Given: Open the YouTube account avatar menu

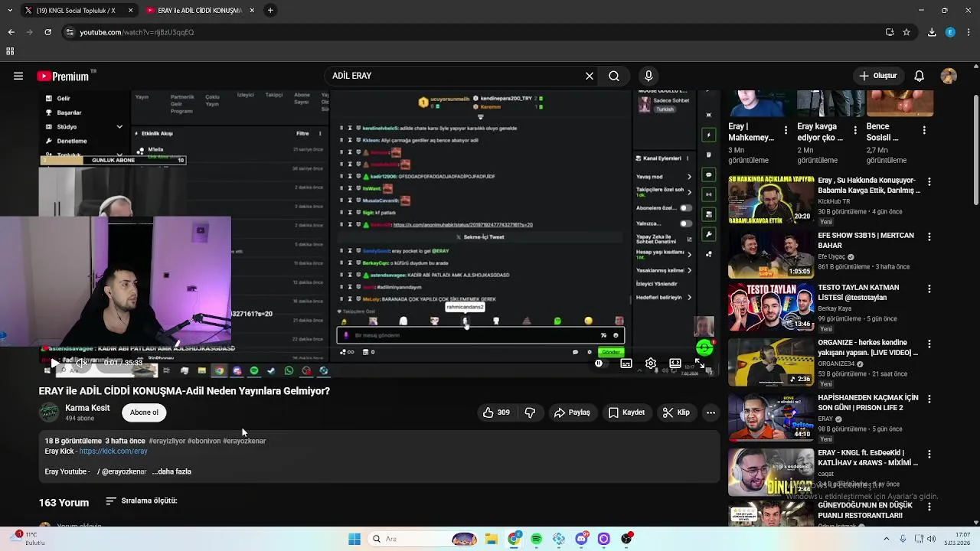Looking at the screenshot, I should [949, 76].
